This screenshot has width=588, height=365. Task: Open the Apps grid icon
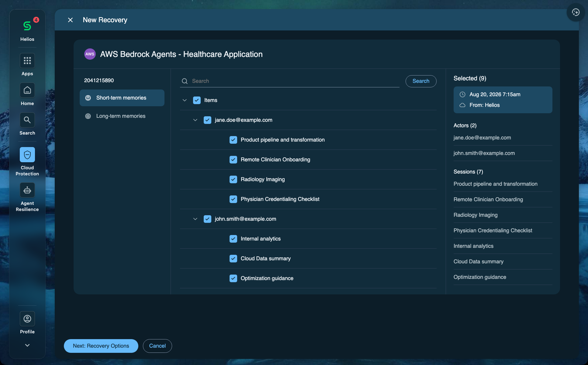pos(27,61)
